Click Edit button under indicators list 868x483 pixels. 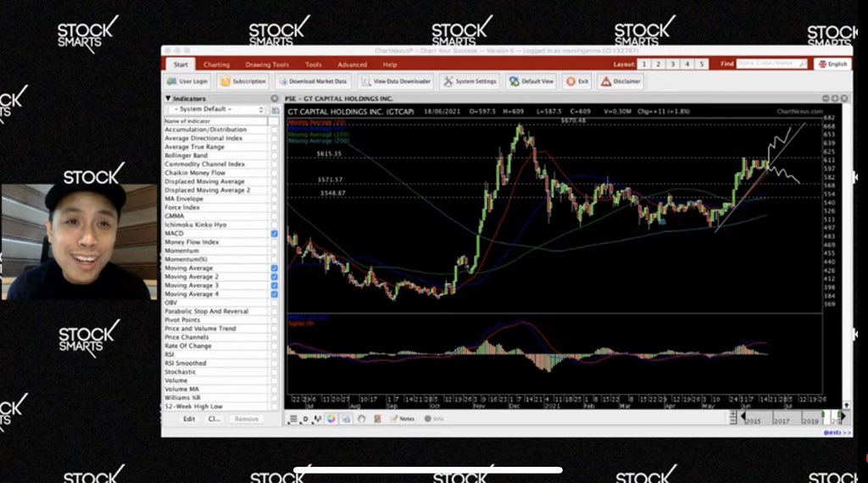(x=189, y=419)
